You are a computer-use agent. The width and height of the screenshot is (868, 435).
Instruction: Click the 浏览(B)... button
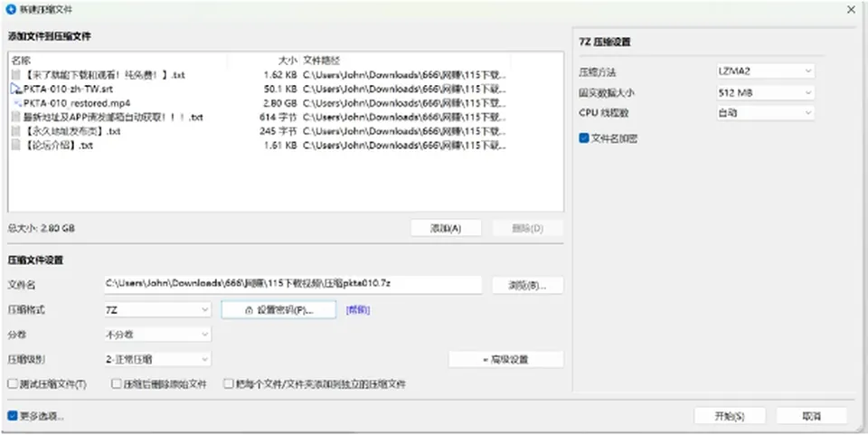pyautogui.click(x=527, y=285)
